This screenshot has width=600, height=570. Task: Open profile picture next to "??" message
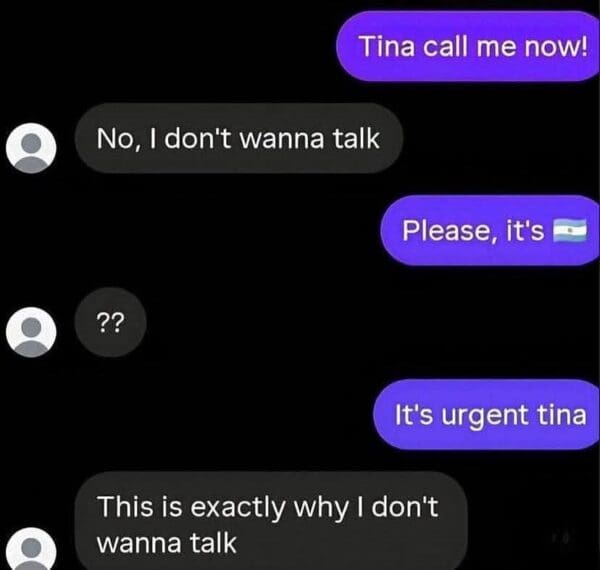click(x=31, y=332)
